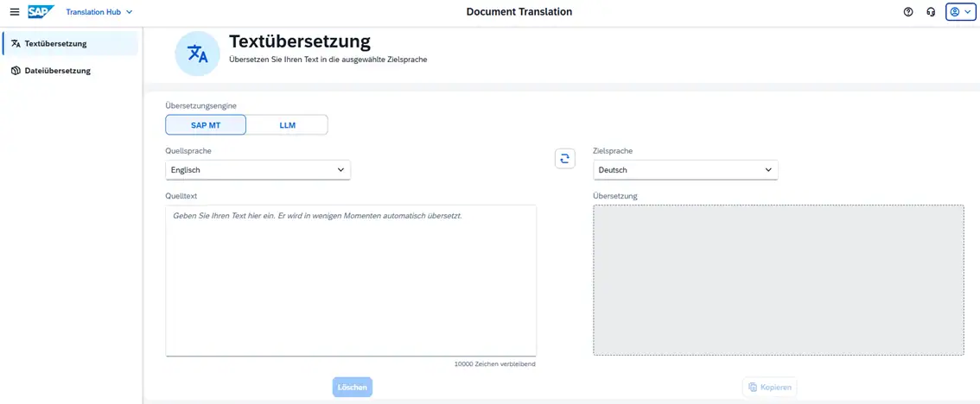Select the SAP MT translation engine

[x=206, y=125]
